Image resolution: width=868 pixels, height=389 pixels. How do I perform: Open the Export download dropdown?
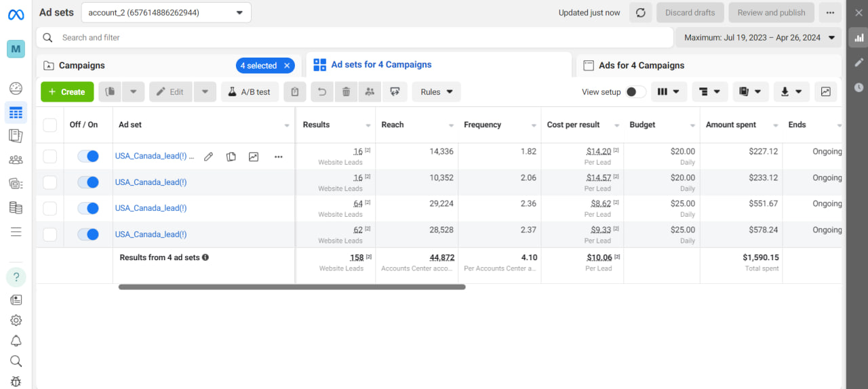pos(791,91)
